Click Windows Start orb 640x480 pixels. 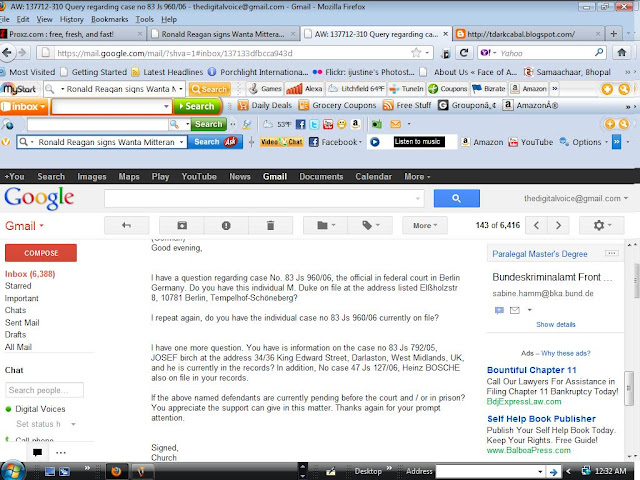tap(13, 471)
